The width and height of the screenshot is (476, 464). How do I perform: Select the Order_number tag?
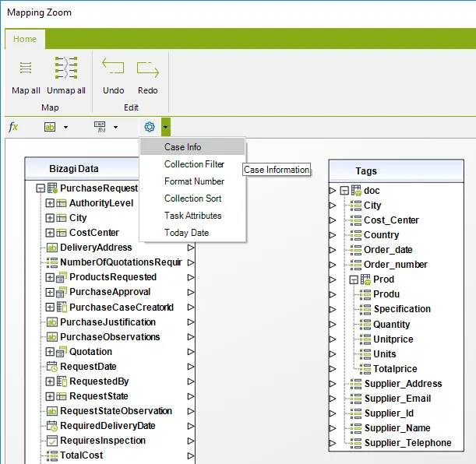point(395,265)
